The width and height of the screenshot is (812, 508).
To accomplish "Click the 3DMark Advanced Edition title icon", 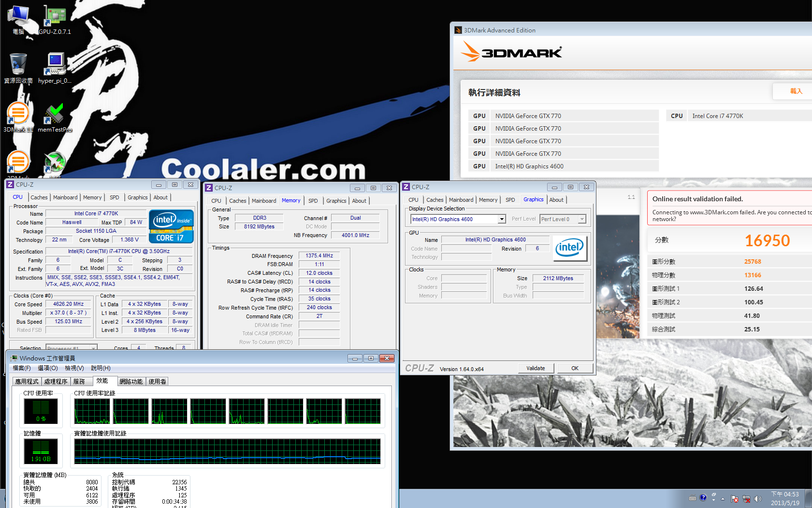I will coord(458,30).
